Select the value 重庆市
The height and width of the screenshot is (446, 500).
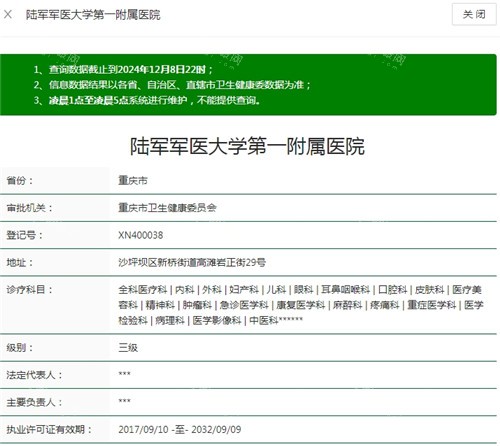click(133, 181)
